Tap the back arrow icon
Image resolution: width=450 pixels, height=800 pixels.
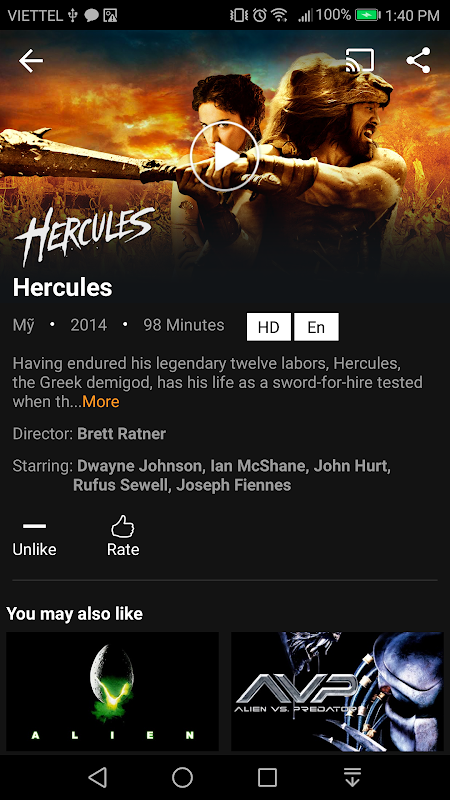pos(31,61)
